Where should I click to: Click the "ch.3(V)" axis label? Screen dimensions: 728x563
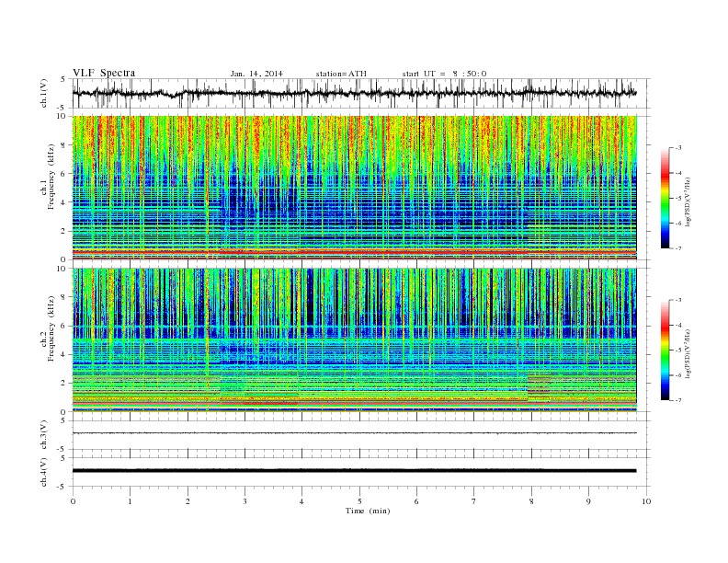(x=44, y=436)
